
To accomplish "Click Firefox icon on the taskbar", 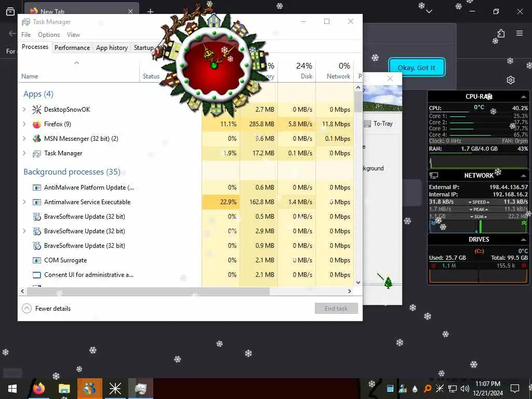I will (38, 389).
